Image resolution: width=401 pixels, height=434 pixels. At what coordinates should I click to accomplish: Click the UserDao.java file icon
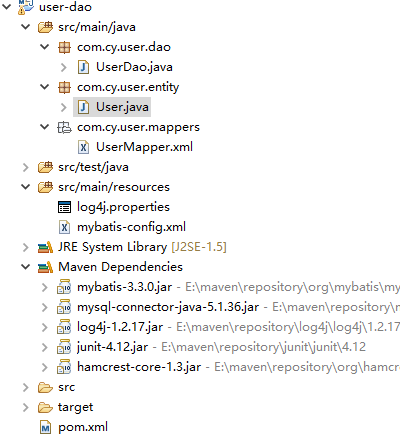click(x=83, y=67)
